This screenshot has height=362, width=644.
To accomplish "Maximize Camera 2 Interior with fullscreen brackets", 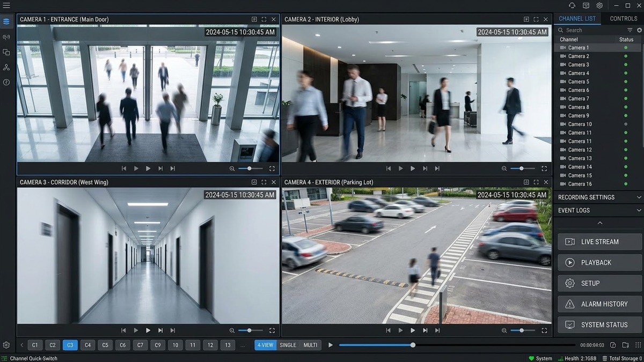I will [536, 19].
